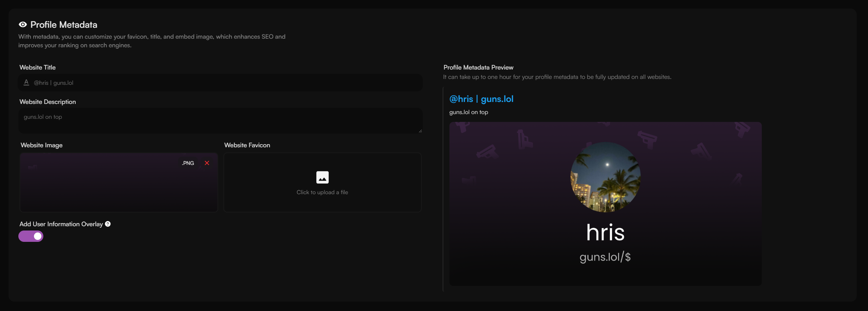
Task: Click the hris username in the embed preview
Action: tap(606, 232)
